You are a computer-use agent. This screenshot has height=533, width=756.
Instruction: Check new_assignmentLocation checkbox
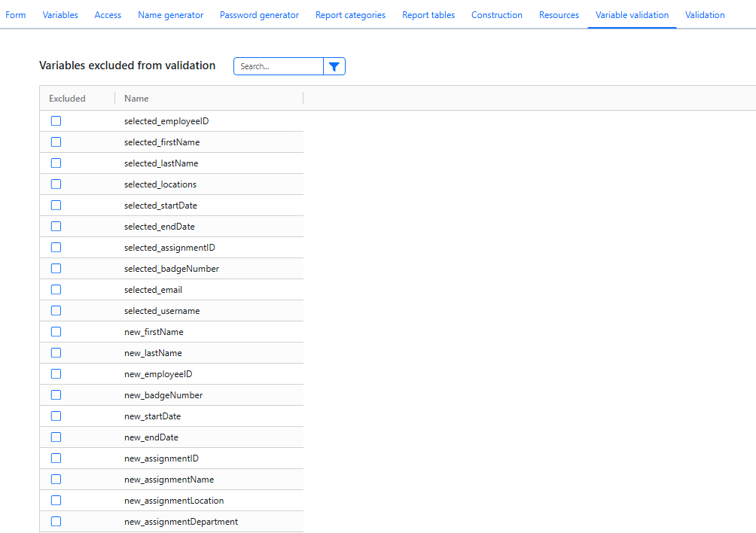[x=56, y=500]
